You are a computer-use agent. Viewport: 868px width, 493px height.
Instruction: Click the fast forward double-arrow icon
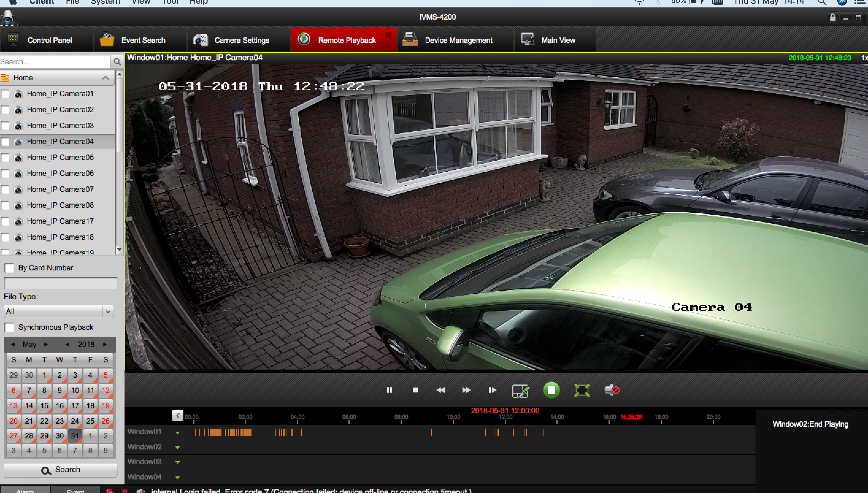pyautogui.click(x=466, y=390)
